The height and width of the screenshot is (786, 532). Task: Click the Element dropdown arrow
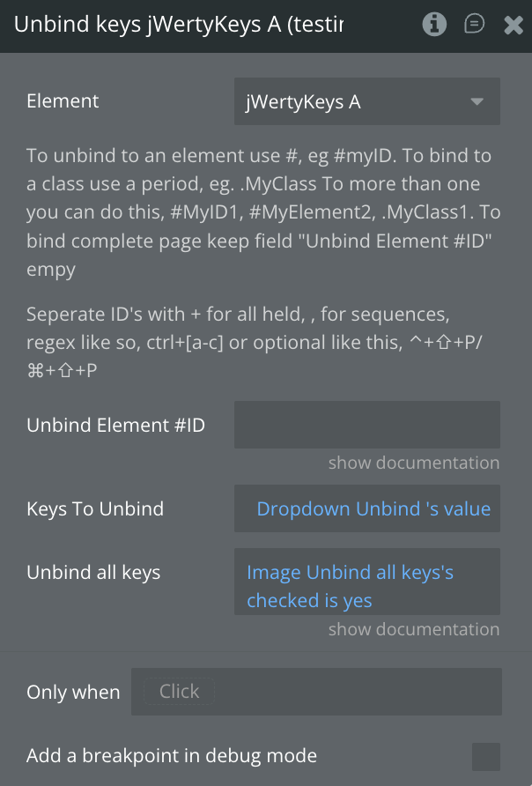pyautogui.click(x=477, y=101)
